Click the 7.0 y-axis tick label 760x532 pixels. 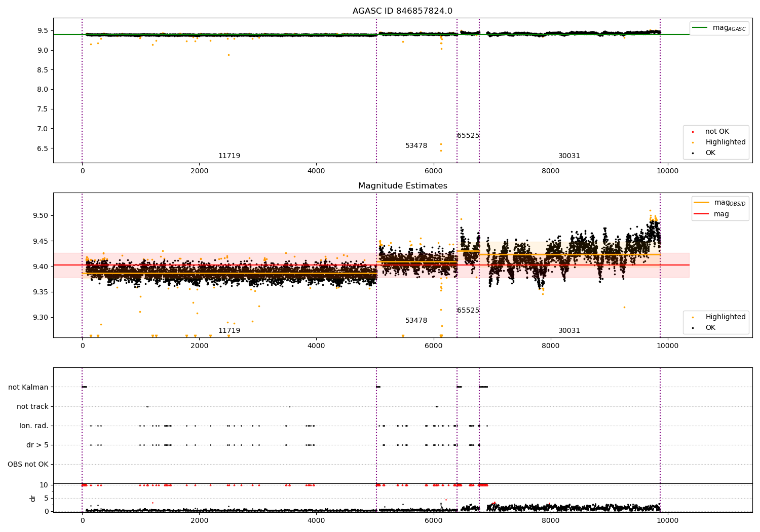43,129
